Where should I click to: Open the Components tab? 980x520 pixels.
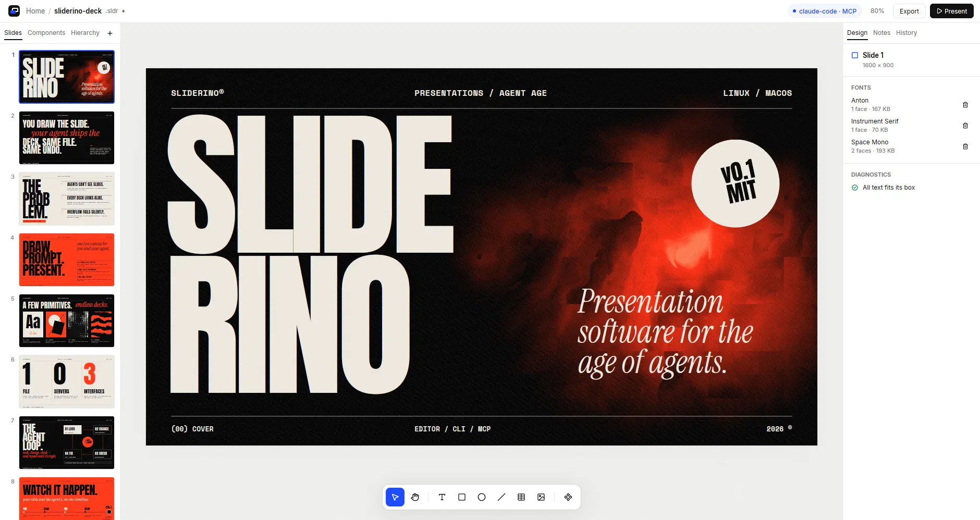coord(46,33)
